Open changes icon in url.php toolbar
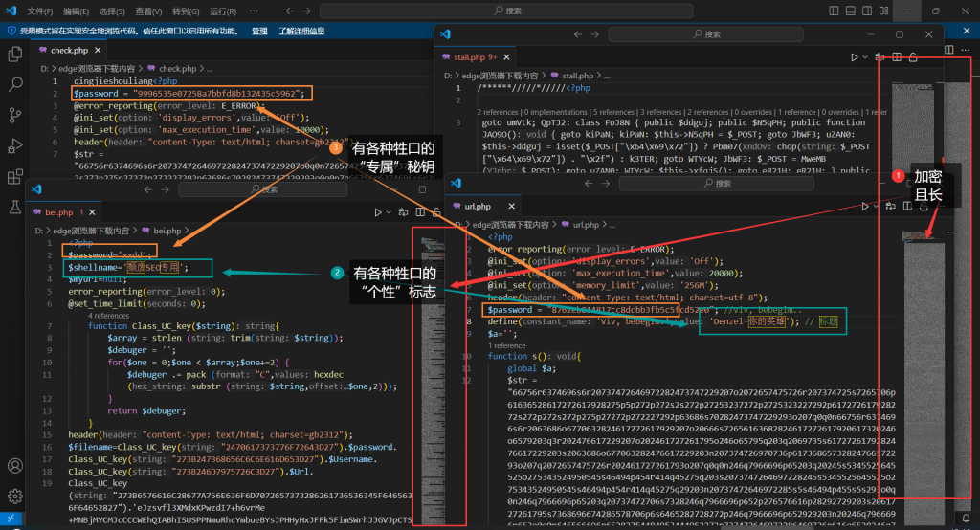 point(891,207)
